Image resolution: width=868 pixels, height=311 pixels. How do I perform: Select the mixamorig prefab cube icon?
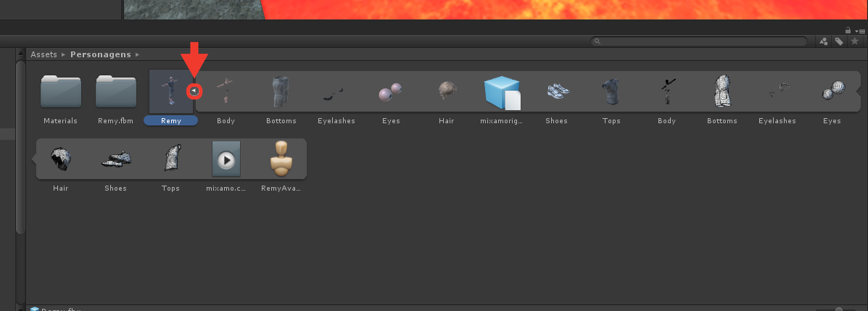coord(502,92)
